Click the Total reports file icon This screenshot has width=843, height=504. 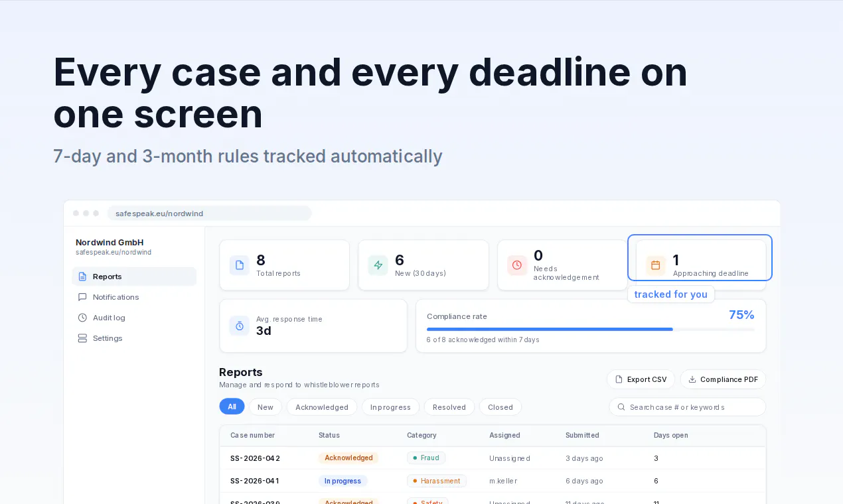(240, 265)
